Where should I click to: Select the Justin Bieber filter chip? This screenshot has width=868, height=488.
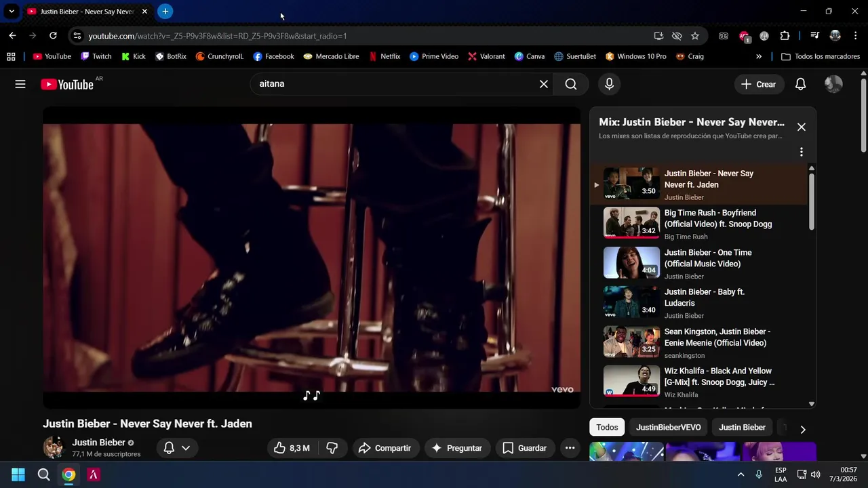click(x=742, y=428)
